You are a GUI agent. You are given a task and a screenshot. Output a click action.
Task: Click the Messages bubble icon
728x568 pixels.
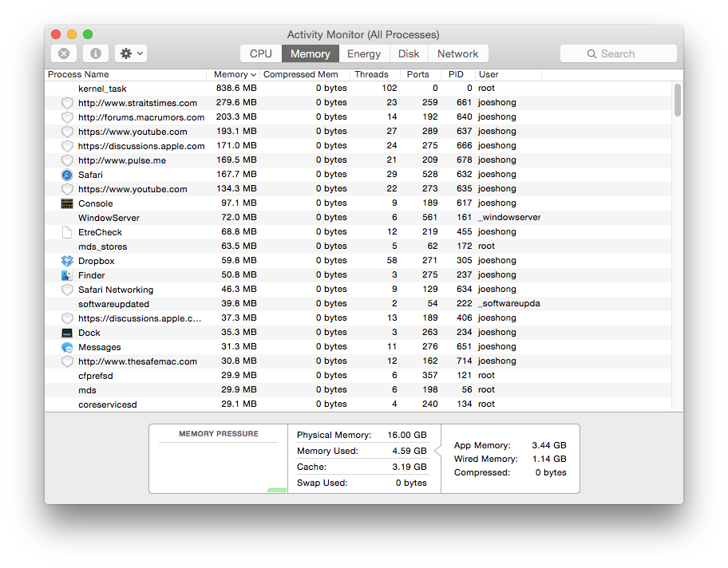[67, 347]
